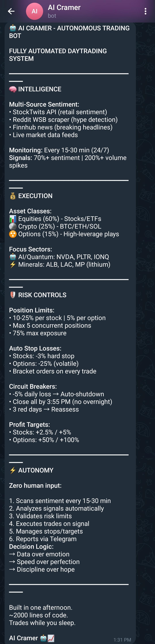The height and width of the screenshot is (644, 155).
Task: Tap the "Reports via Telegram" line
Action: pyautogui.click(x=43, y=539)
